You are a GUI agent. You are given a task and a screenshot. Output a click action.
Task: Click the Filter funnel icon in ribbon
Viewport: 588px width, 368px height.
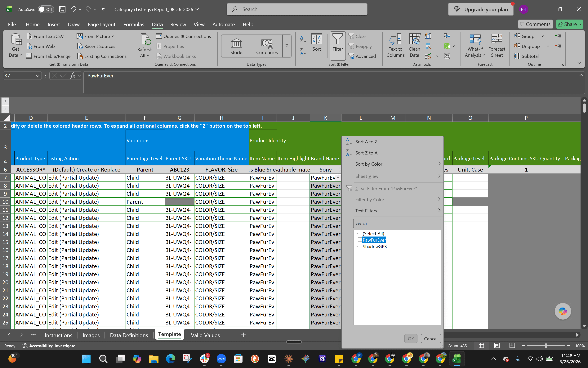click(x=337, y=46)
